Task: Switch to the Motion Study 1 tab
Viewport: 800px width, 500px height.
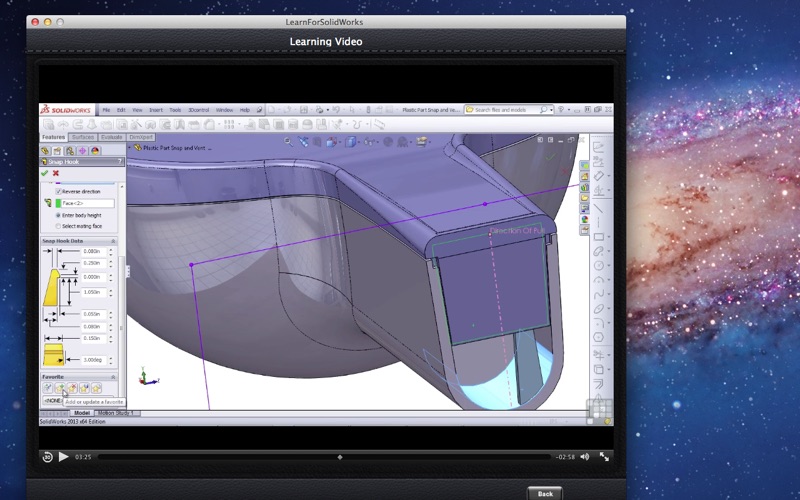Action: [x=115, y=413]
